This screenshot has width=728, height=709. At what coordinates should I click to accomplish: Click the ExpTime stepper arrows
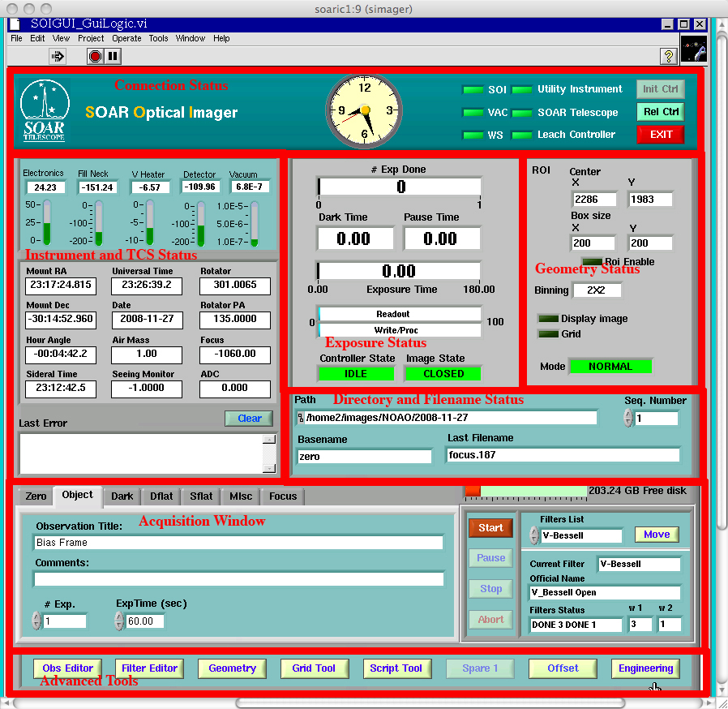click(x=119, y=621)
